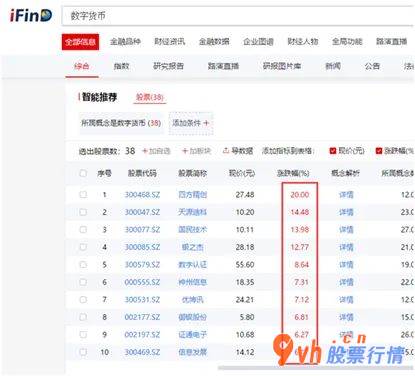Viewport: 415px width, 376px height.
Task: Uncheck the 涨跌幅 indicator checkbox
Action: [379, 151]
